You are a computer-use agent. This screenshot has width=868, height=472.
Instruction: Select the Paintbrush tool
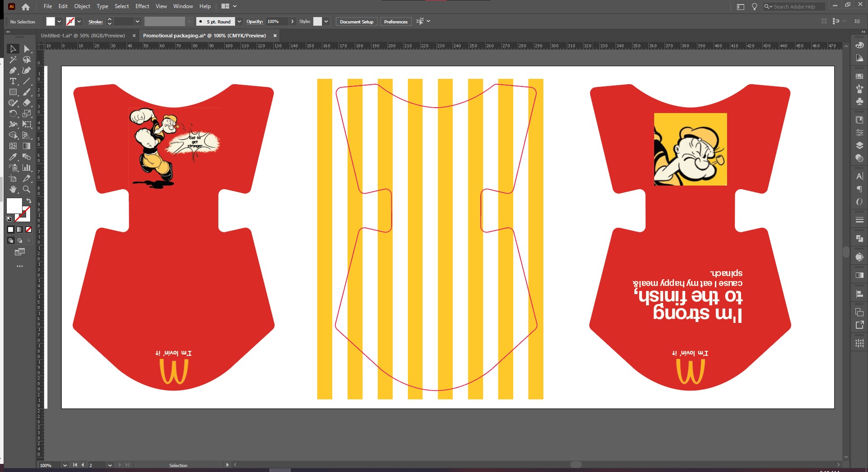click(x=27, y=92)
